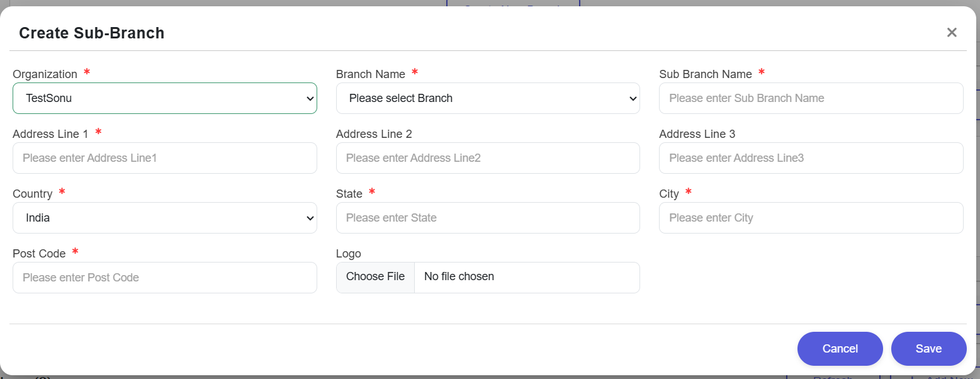
Task: Close the Create Sub-Branch dialog
Action: (952, 32)
